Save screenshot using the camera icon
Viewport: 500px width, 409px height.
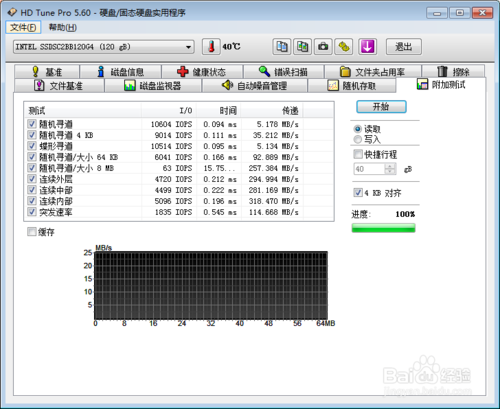tap(323, 46)
